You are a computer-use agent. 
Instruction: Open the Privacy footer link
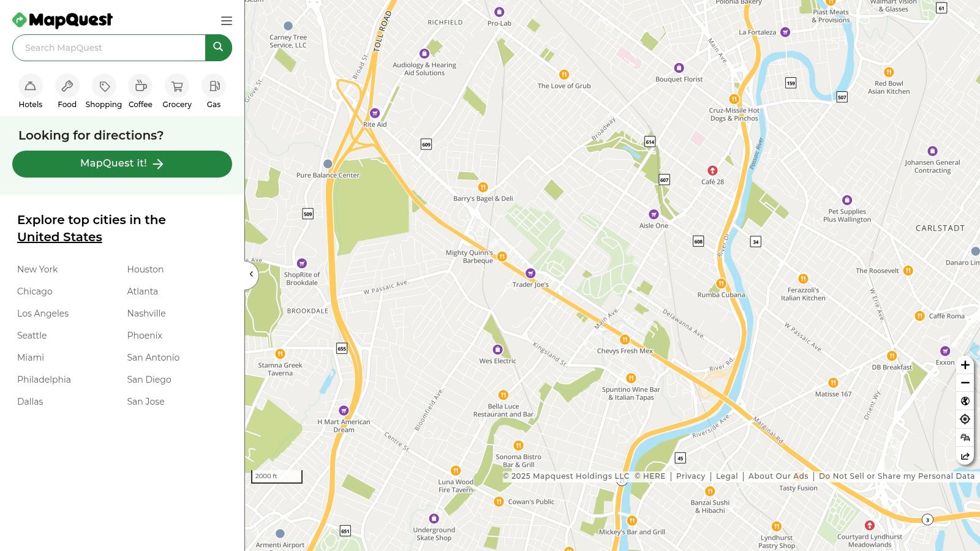pyautogui.click(x=691, y=476)
